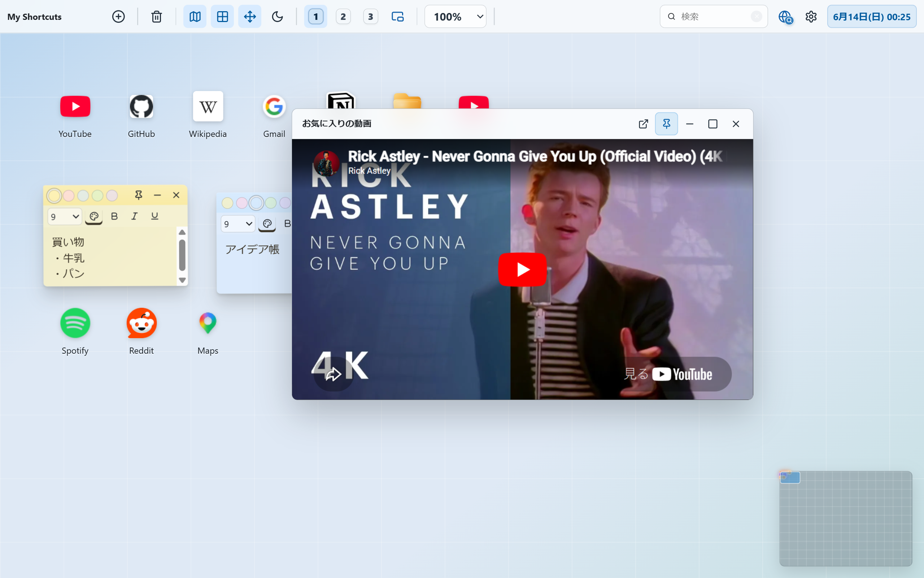Image resolution: width=924 pixels, height=578 pixels.
Task: Click scroll down arrow on shopping note
Action: [x=182, y=280]
